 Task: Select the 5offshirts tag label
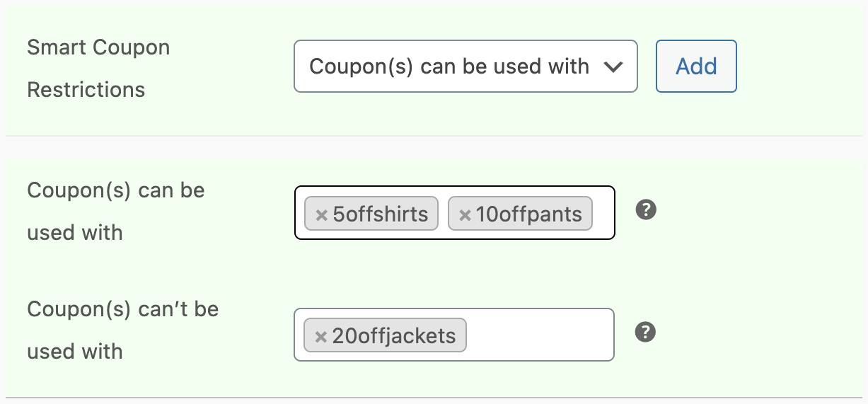pyautogui.click(x=381, y=214)
